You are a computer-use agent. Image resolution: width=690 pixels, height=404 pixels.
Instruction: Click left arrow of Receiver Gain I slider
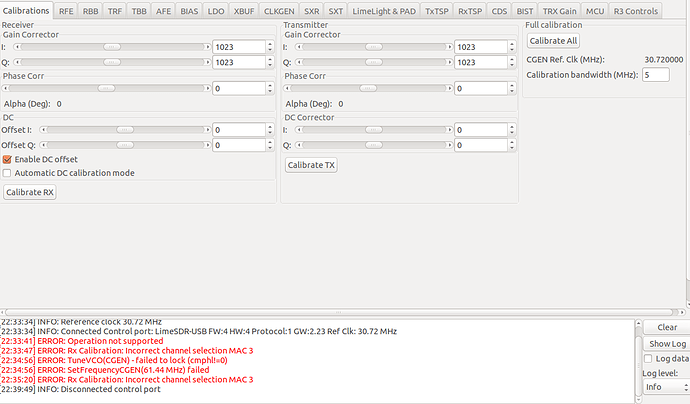[17, 47]
